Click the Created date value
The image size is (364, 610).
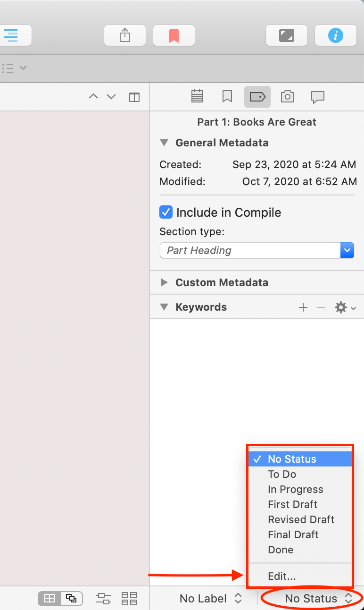[294, 164]
